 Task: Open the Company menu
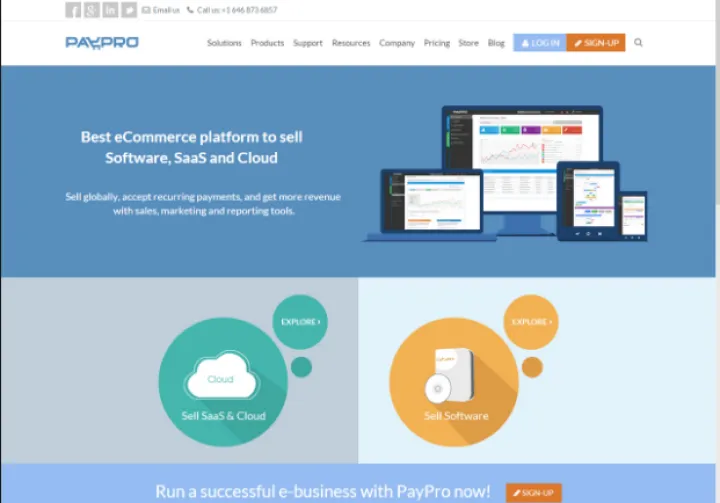pos(397,43)
